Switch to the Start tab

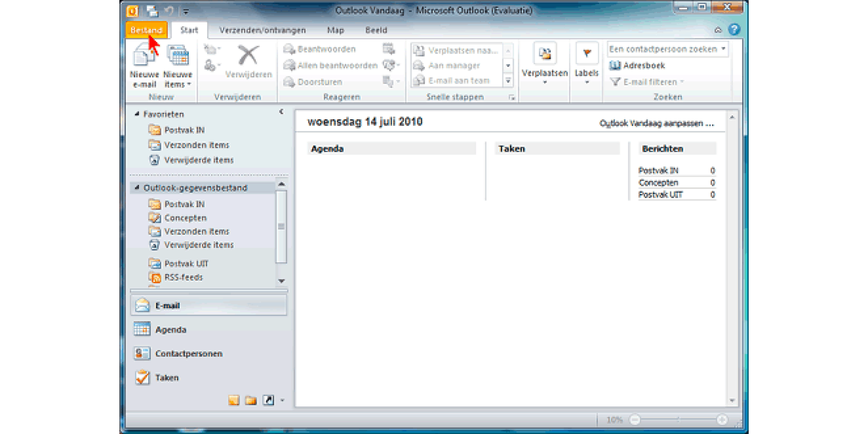pyautogui.click(x=189, y=30)
